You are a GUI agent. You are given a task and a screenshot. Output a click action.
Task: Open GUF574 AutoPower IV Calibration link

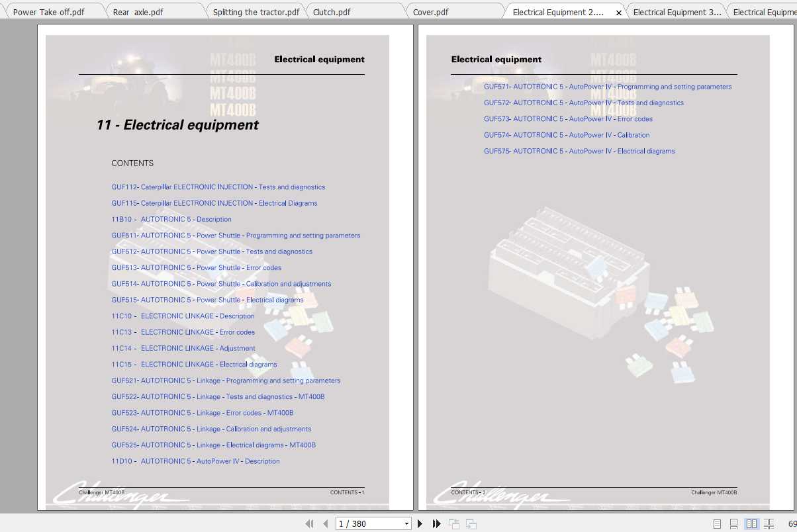[567, 135]
